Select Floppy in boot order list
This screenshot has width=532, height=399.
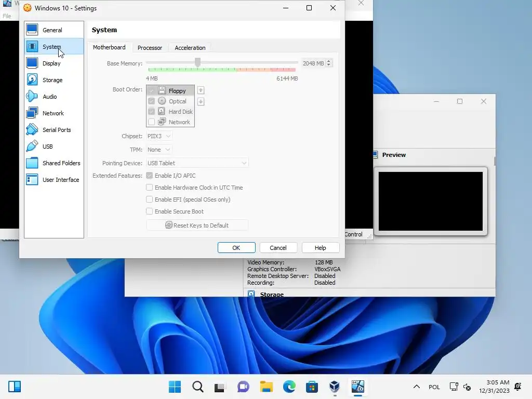[170, 90]
